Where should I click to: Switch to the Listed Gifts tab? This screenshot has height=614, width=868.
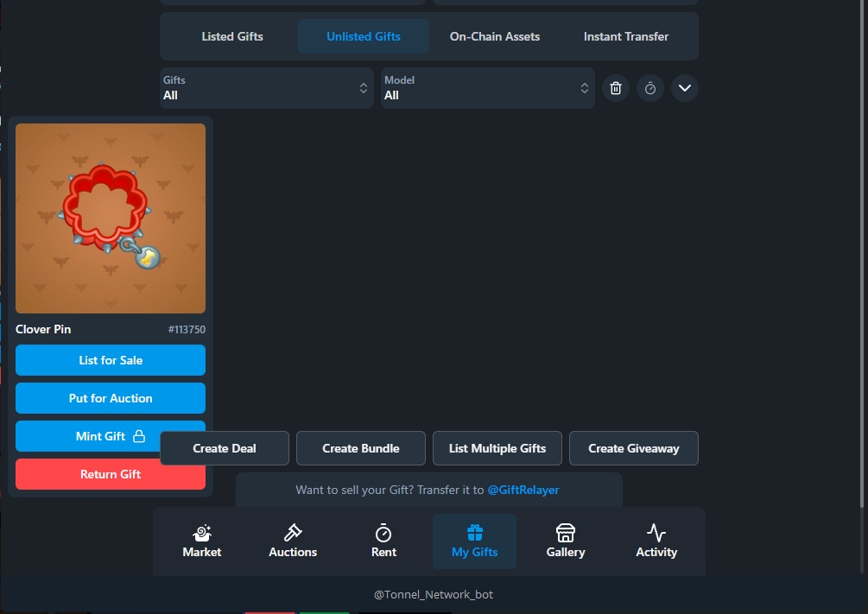tap(232, 36)
